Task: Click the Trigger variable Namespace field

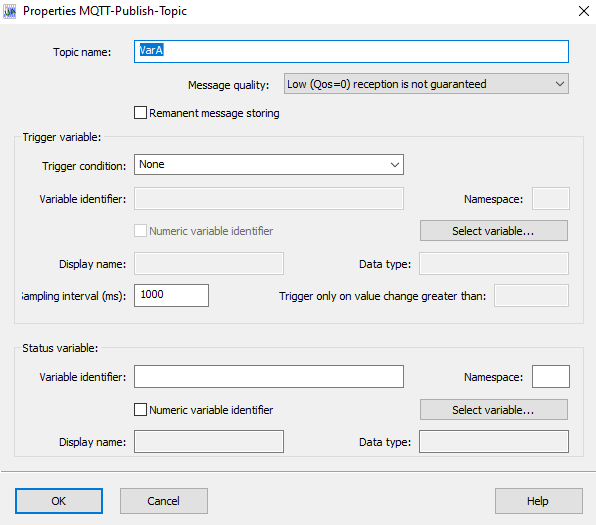Action: coord(551,198)
